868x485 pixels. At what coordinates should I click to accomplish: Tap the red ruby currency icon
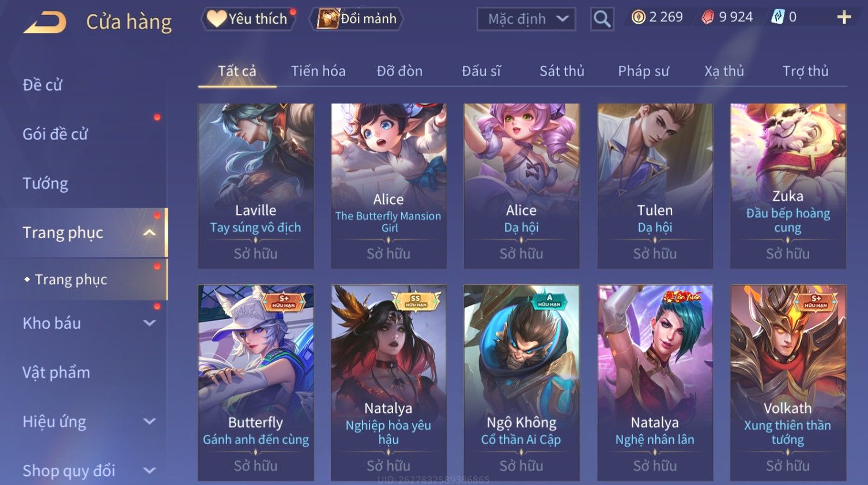click(707, 17)
